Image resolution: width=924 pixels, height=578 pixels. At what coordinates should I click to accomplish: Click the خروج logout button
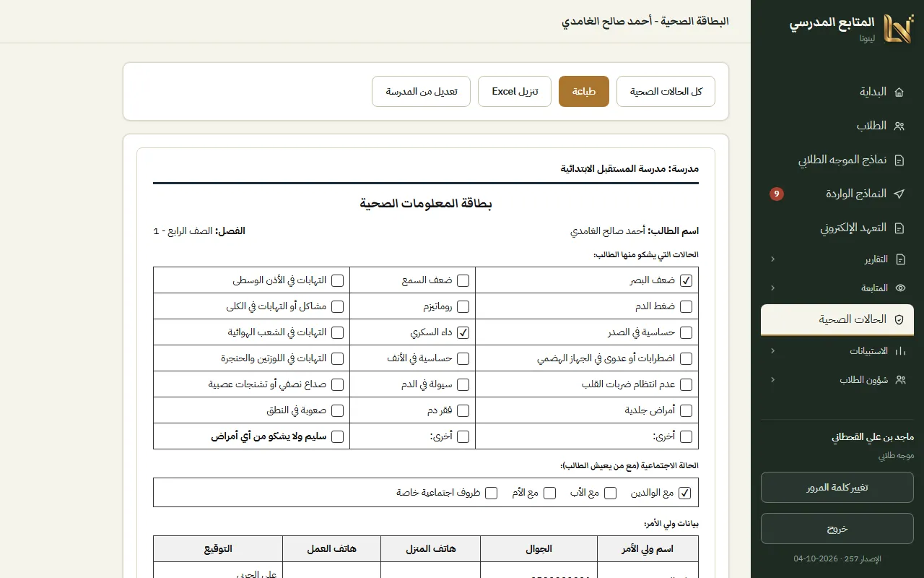(837, 529)
